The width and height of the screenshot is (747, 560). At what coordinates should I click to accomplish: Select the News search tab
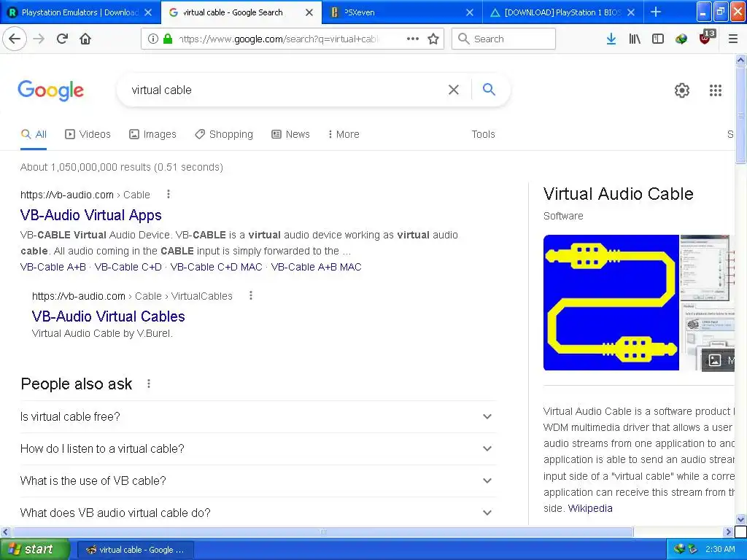tap(290, 134)
